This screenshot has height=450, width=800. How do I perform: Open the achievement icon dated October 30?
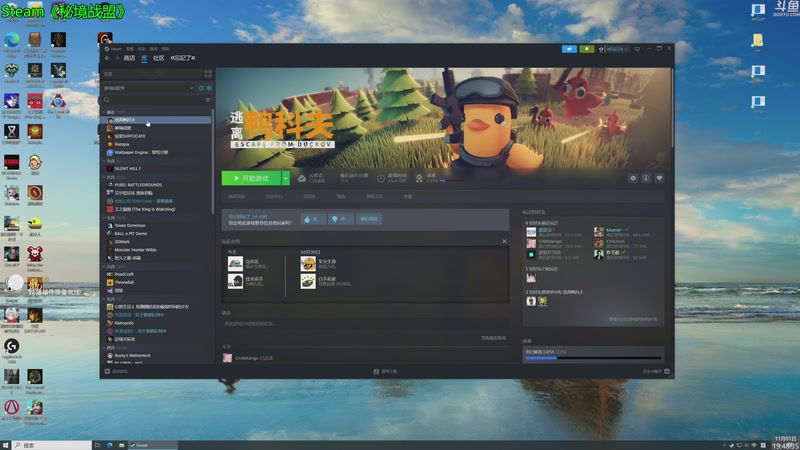tap(308, 264)
